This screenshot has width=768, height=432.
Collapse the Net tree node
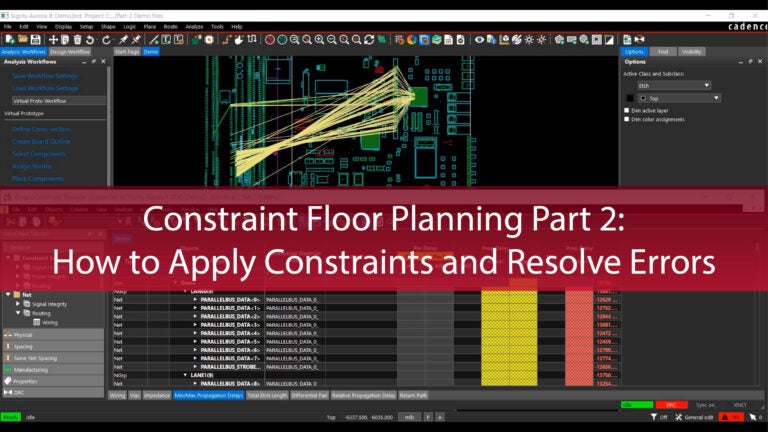8,295
